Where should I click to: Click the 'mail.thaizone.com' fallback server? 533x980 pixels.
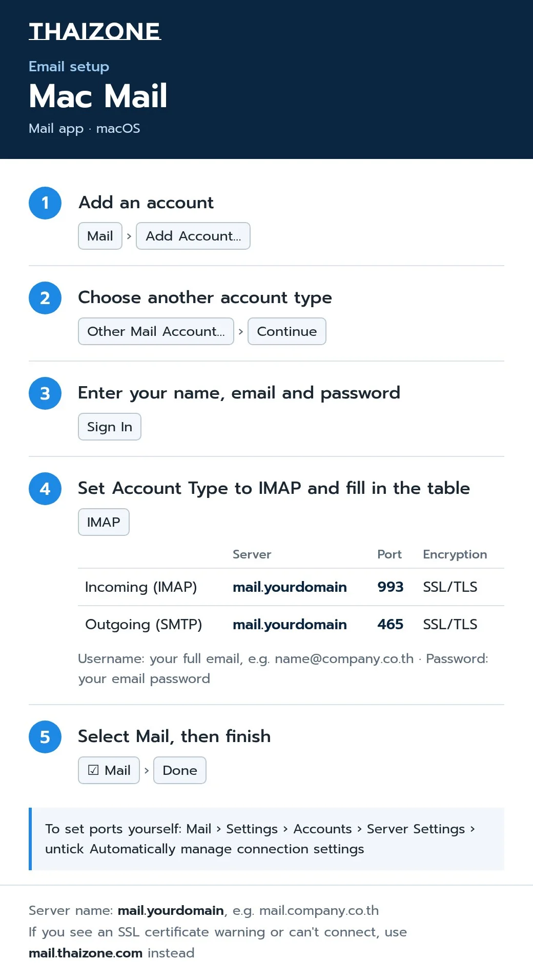[86, 953]
